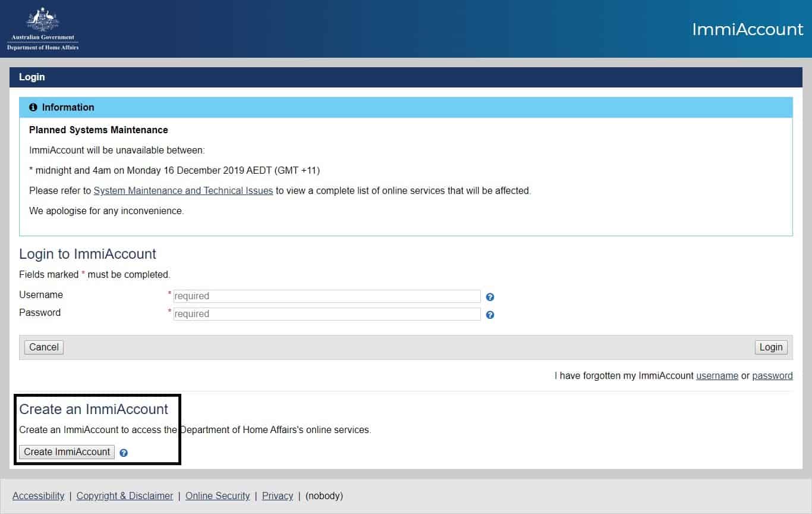Open the Privacy footer link
Screen dimensions: 812x514
[x=278, y=496]
